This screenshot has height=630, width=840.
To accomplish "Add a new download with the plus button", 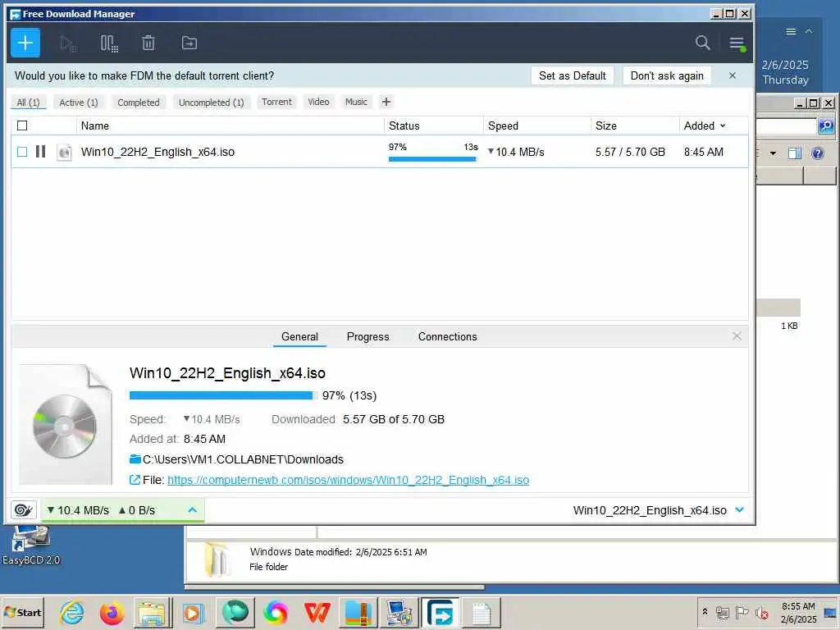I will click(25, 43).
